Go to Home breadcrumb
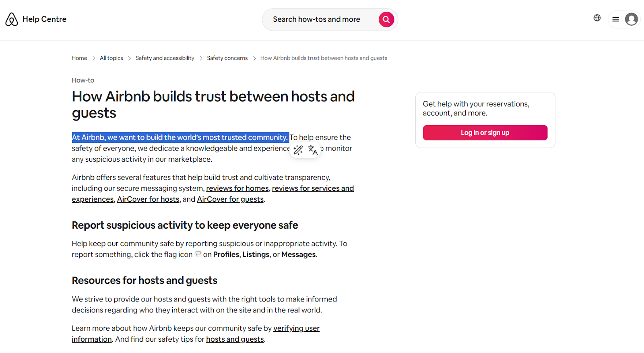Image resolution: width=644 pixels, height=353 pixels. click(79, 58)
